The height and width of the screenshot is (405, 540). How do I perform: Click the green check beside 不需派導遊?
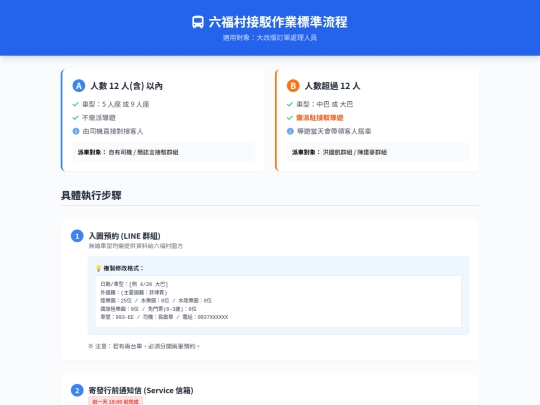click(76, 118)
